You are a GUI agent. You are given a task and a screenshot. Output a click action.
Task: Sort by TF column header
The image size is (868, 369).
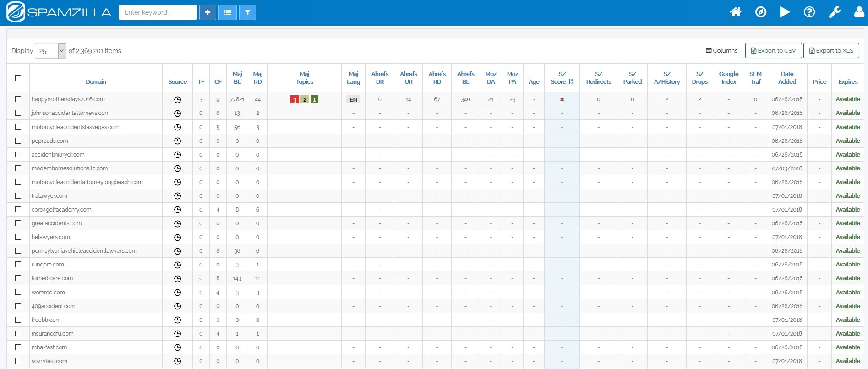tap(201, 82)
